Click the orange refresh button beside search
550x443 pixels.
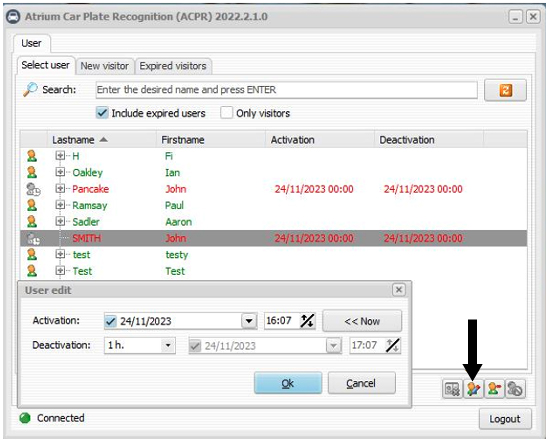point(505,90)
